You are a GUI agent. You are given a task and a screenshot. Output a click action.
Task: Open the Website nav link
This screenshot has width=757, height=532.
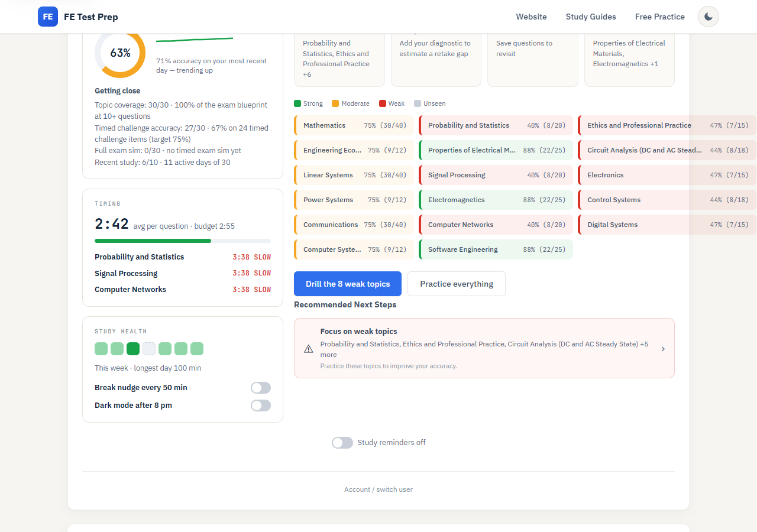[531, 17]
